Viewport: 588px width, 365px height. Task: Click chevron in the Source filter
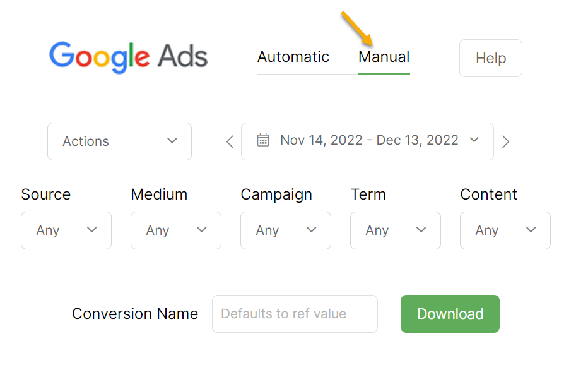click(92, 230)
